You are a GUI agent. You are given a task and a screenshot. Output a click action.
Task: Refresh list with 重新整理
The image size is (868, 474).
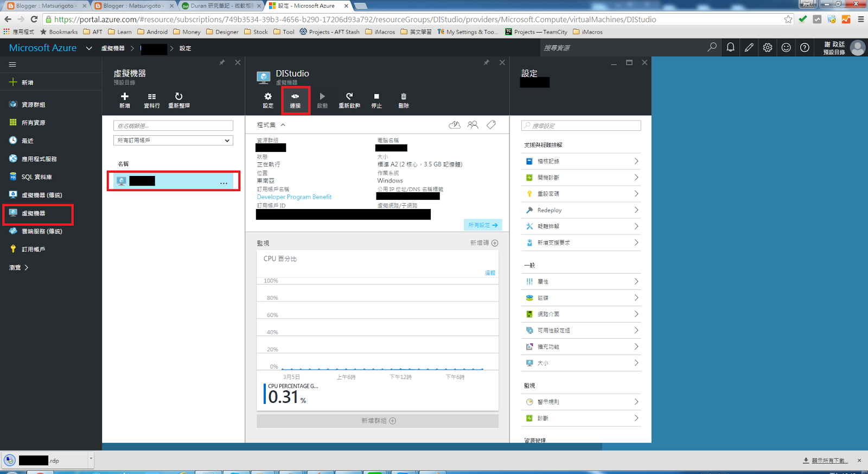pos(179,100)
